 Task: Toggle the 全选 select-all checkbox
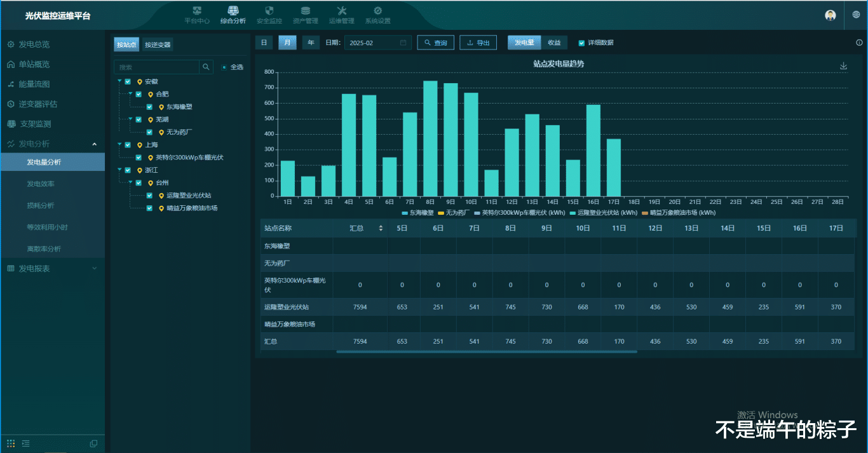click(x=224, y=67)
